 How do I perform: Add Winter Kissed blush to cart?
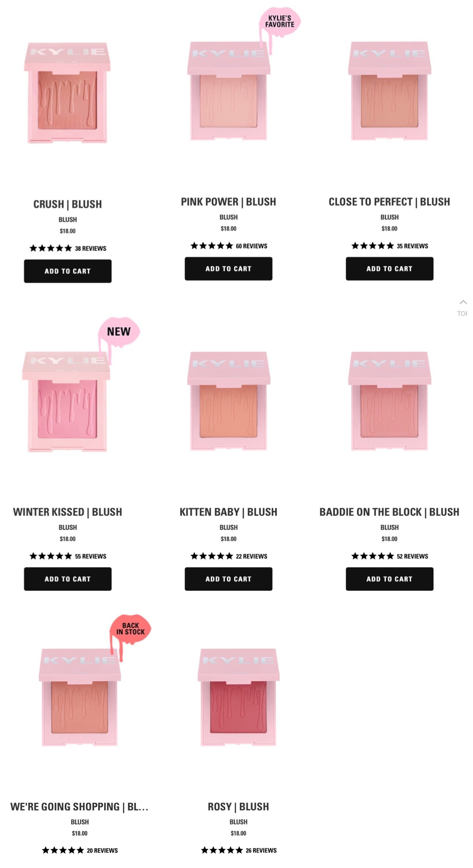68,579
